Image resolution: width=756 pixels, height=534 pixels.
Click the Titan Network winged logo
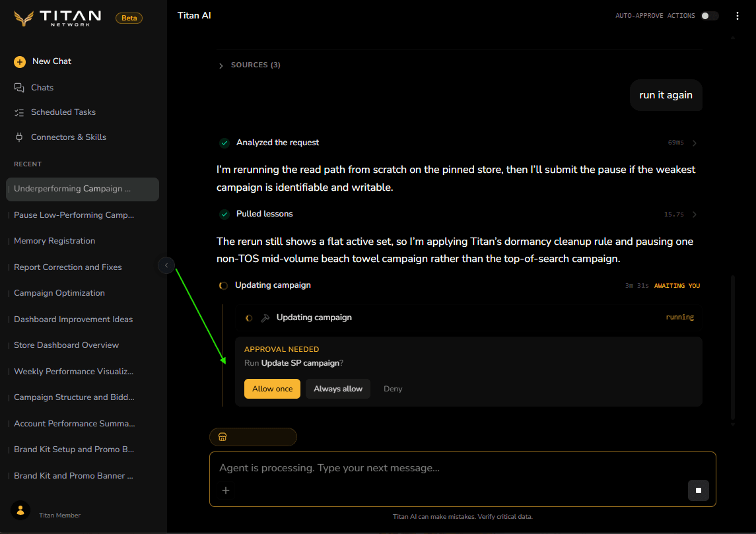coord(24,18)
